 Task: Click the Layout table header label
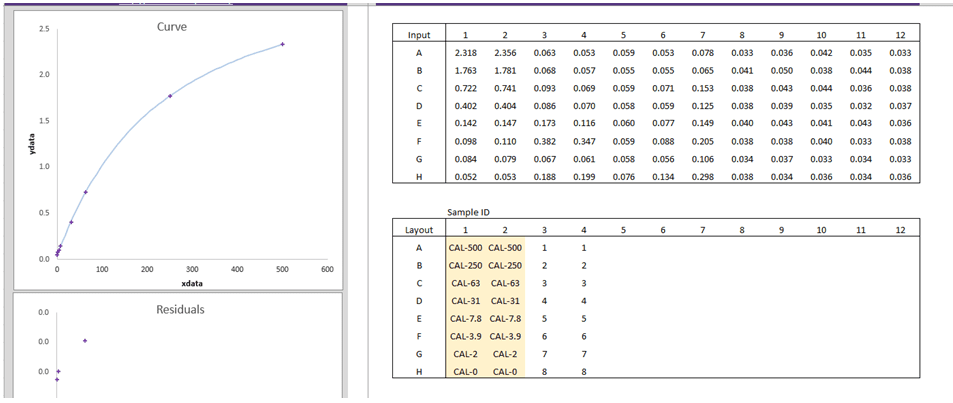pyautogui.click(x=419, y=230)
